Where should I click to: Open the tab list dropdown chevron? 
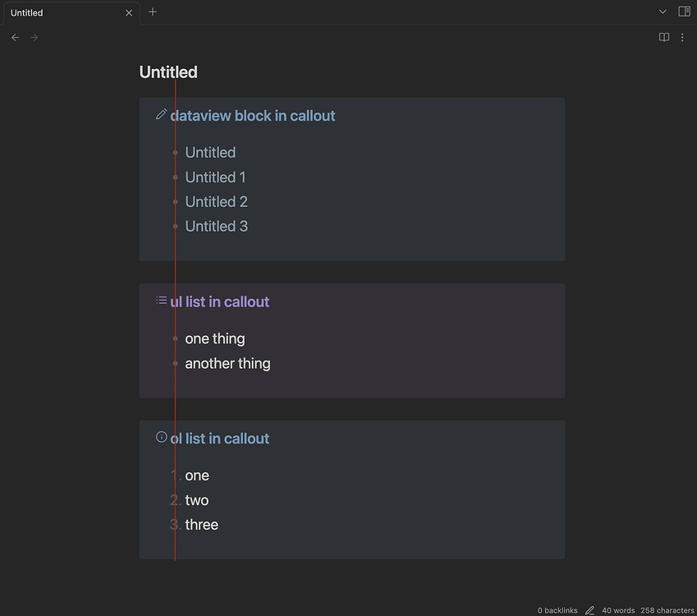[x=662, y=11]
